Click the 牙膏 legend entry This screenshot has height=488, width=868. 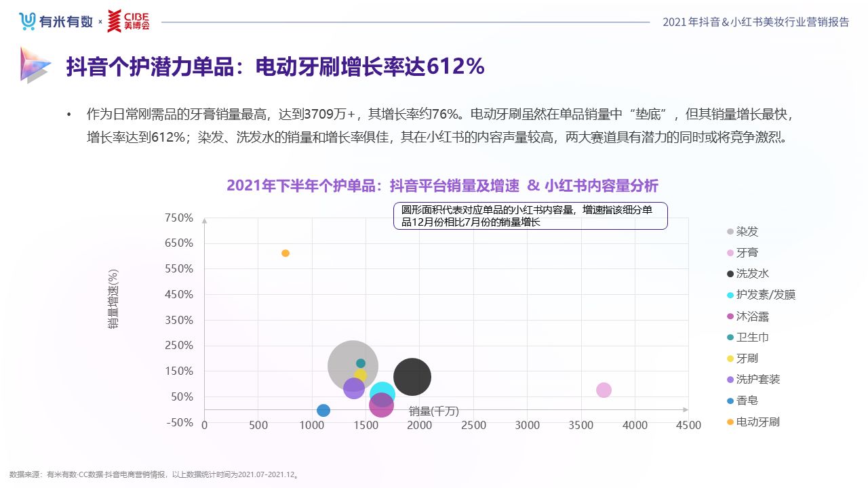coord(747,252)
